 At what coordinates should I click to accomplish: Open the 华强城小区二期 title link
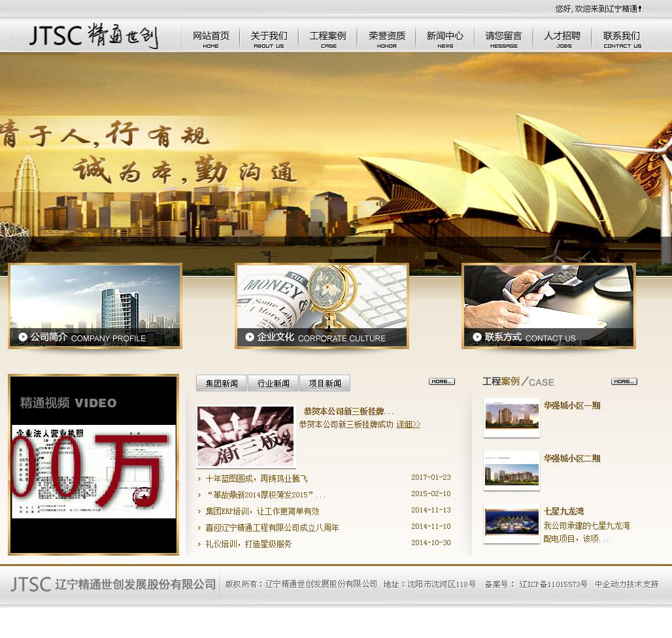(572, 458)
